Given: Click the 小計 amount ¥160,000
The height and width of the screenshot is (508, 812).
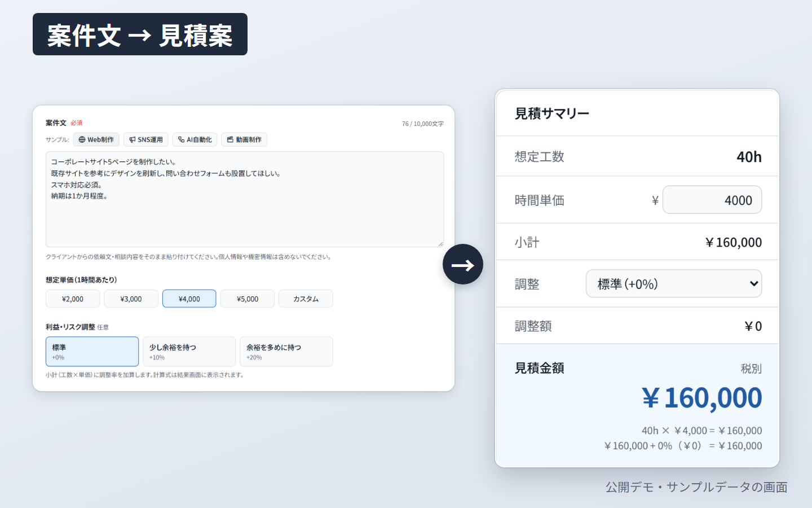Looking at the screenshot, I should click(x=733, y=242).
